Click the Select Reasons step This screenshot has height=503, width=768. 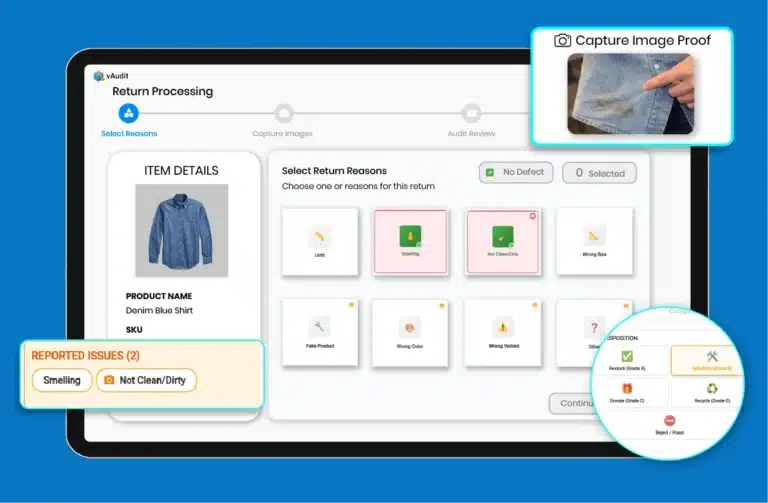point(129,115)
